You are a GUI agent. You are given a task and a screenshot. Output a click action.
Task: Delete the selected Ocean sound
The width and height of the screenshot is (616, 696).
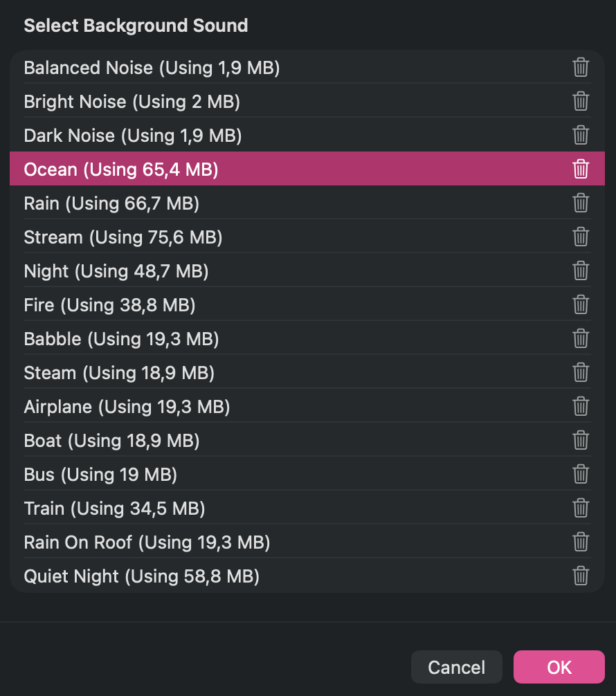[x=581, y=169]
